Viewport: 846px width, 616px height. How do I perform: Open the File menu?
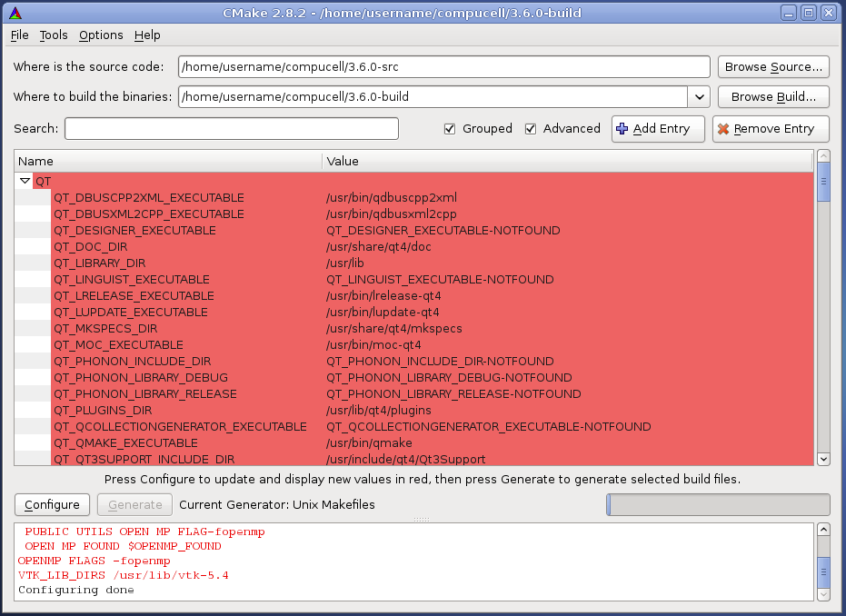click(20, 35)
